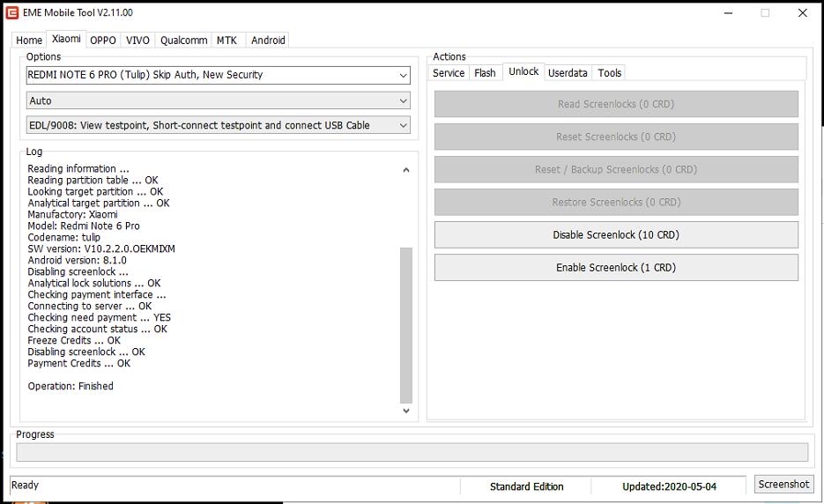Open the OPPO tab

coord(103,40)
